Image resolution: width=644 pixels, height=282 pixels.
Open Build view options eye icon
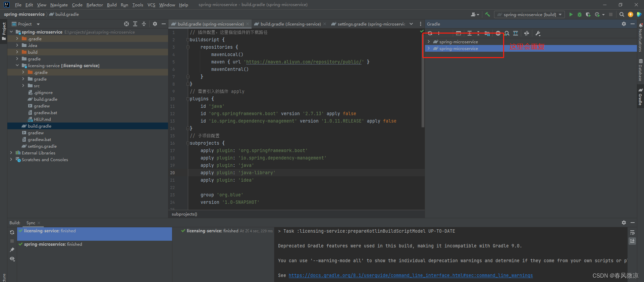12,259
